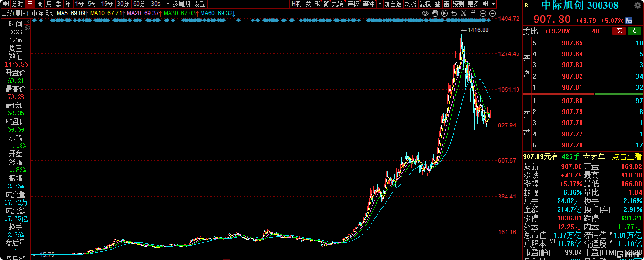Click the PK compare button
The image size is (644, 260).
click(x=317, y=4)
